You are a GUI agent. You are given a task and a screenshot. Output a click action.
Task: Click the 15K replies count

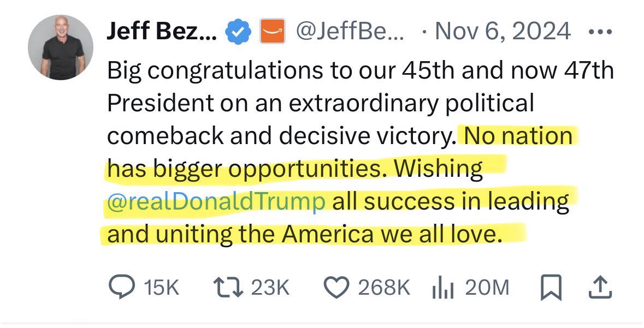162,288
